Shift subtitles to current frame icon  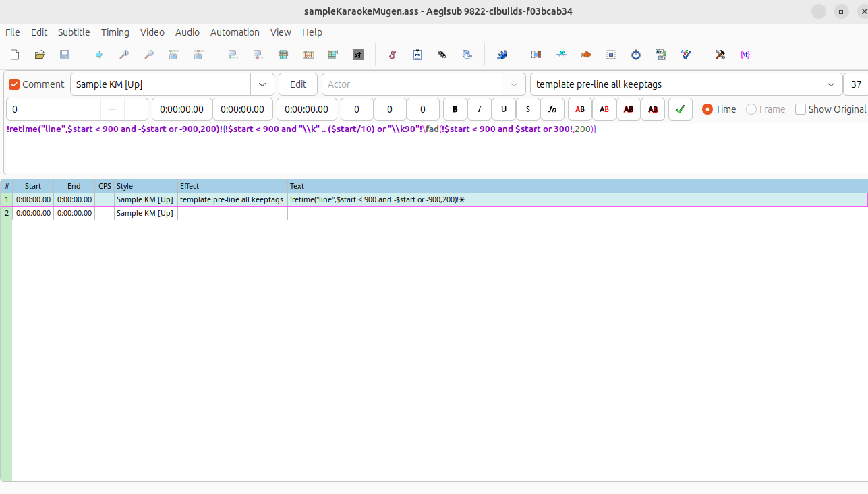(333, 55)
